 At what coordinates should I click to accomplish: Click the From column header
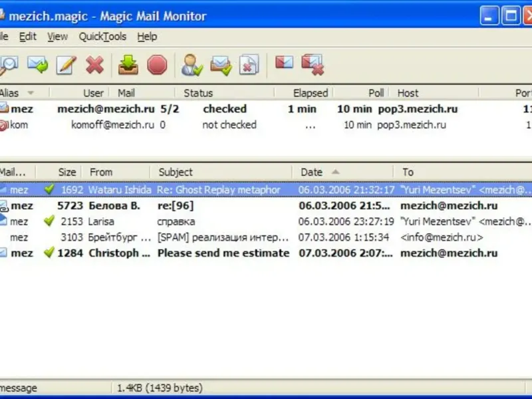(115, 172)
